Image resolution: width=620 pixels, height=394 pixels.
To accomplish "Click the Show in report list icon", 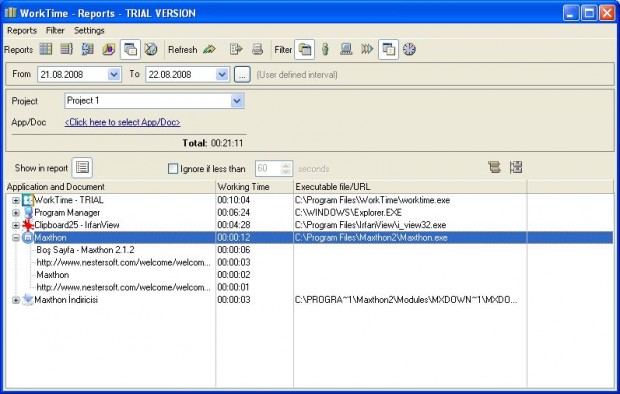I will pyautogui.click(x=82, y=167).
